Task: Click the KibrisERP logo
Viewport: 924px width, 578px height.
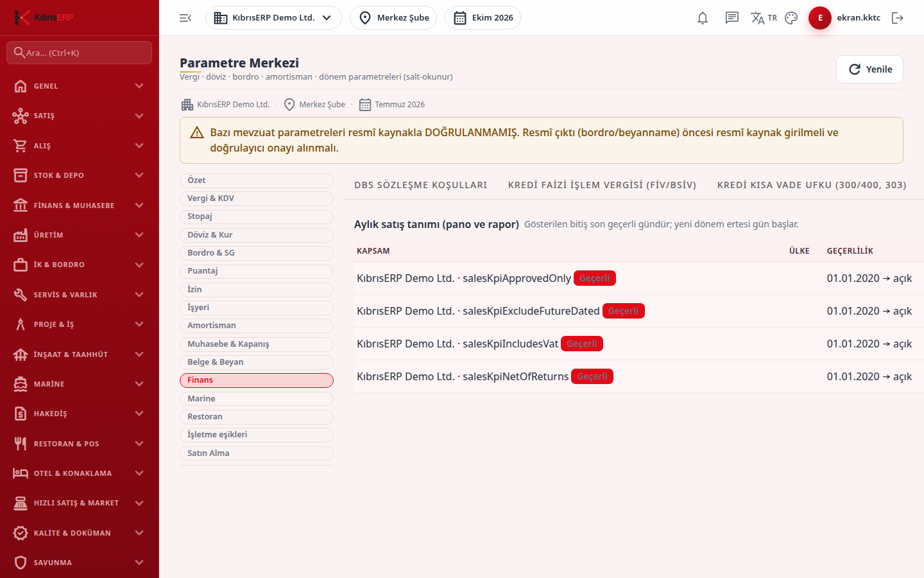Action: pyautogui.click(x=44, y=17)
